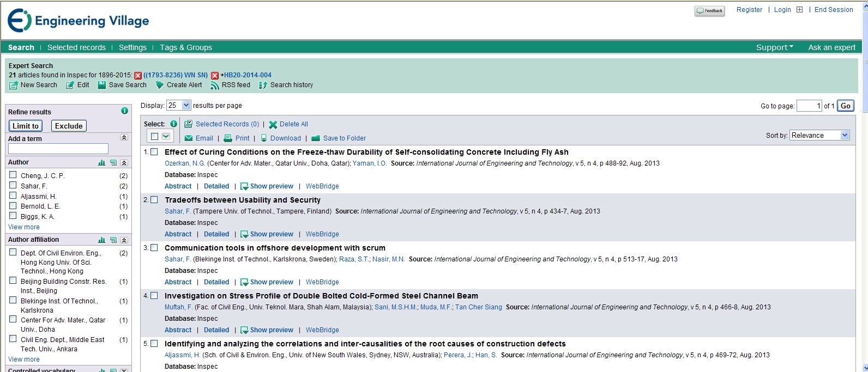Open results per page dropdown
This screenshot has width=868, height=372.
pyautogui.click(x=178, y=105)
